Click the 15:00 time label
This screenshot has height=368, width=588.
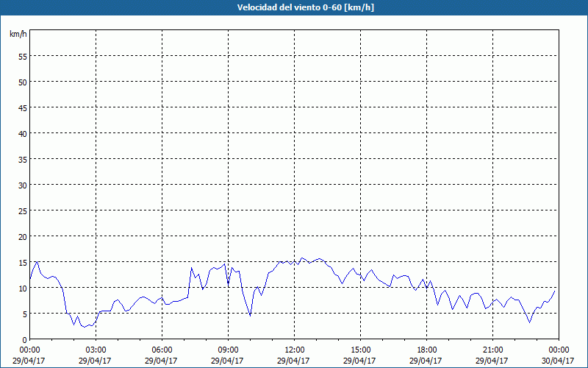[x=360, y=350]
